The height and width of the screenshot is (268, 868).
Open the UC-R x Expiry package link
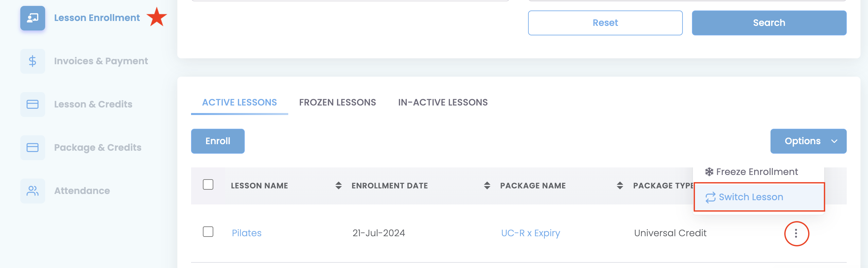(530, 233)
